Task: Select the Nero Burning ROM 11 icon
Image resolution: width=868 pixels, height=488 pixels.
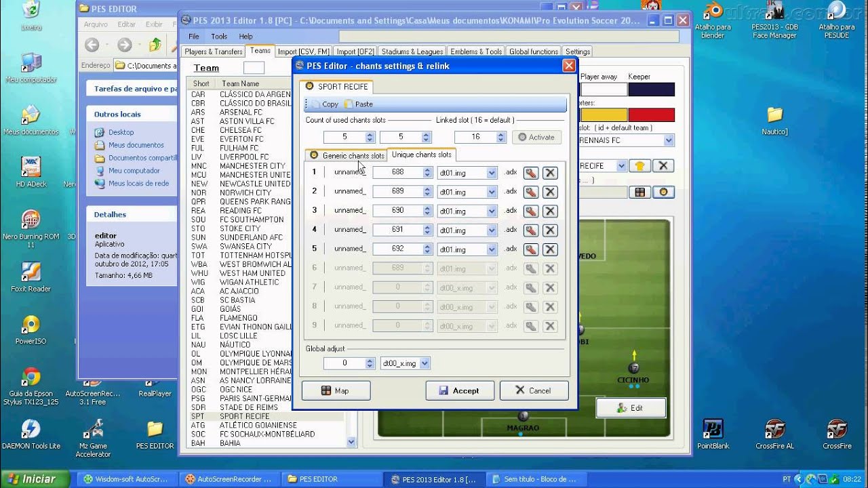Action: pyautogui.click(x=31, y=228)
